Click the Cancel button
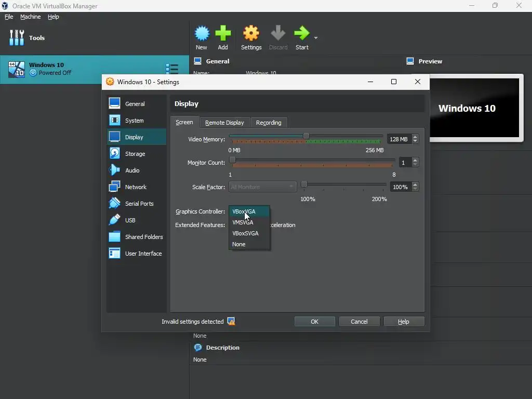 (x=359, y=321)
